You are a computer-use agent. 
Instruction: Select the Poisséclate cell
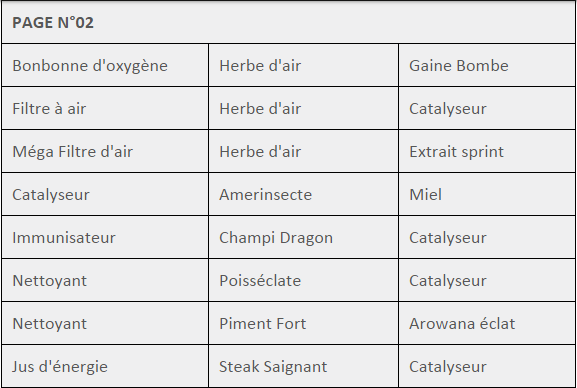303,281
